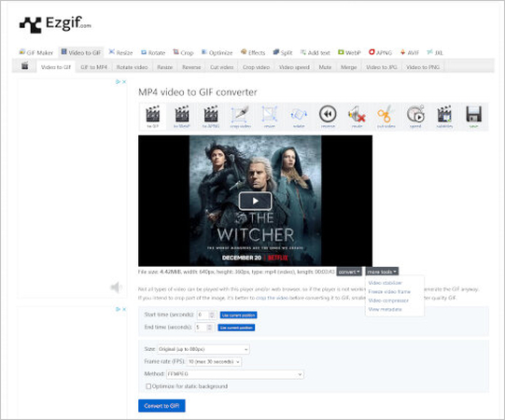Image resolution: width=505 pixels, height=420 pixels.
Task: Switch to the Crop video tab
Action: [x=256, y=67]
